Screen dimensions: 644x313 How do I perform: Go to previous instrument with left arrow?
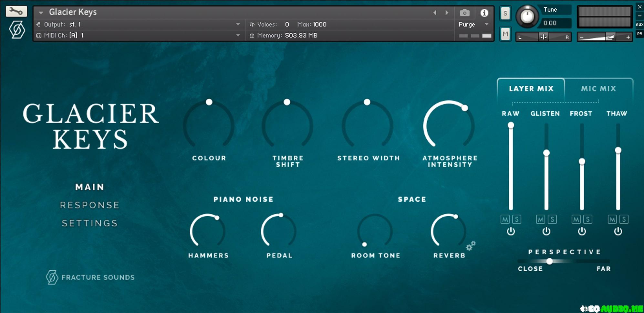pos(435,13)
